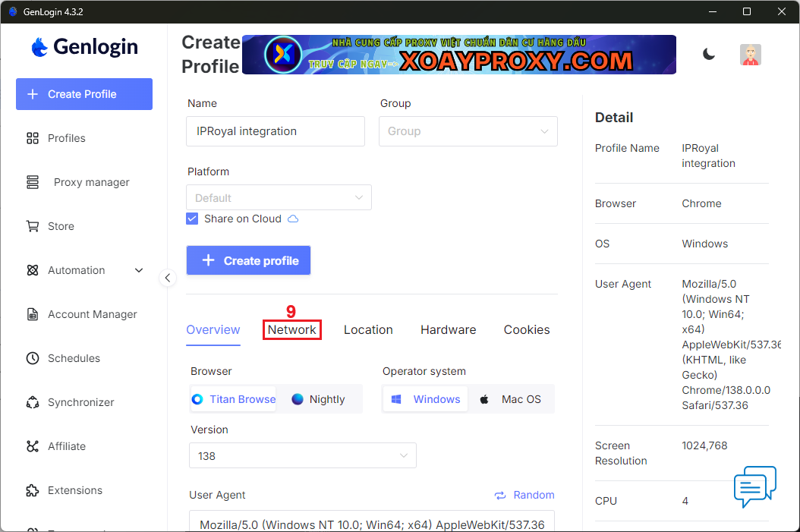Viewport: 800px width, 532px height.
Task: Open the Synchronizer page
Action: [x=80, y=402]
